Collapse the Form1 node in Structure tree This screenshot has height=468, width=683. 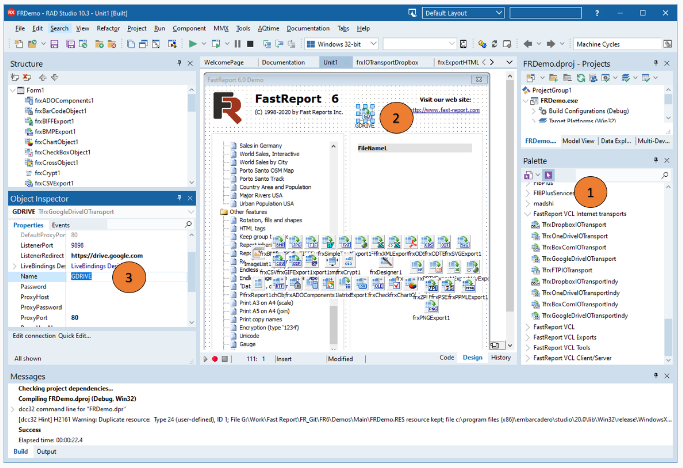(13, 90)
